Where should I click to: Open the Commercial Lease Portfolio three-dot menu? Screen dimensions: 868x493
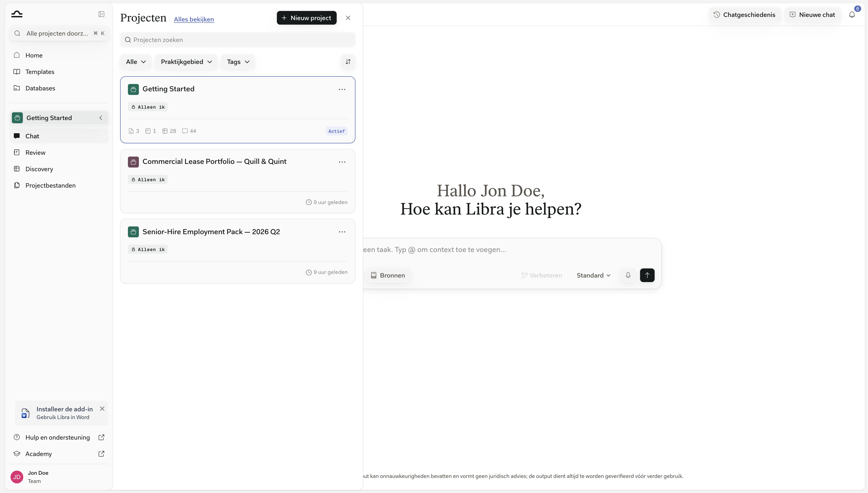(342, 162)
